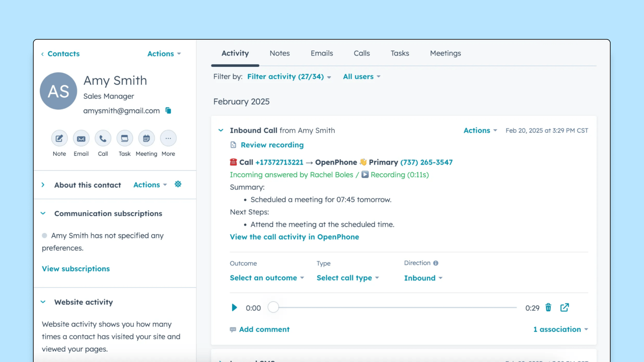Switch to the Emails tab
This screenshot has width=644, height=362.
321,53
